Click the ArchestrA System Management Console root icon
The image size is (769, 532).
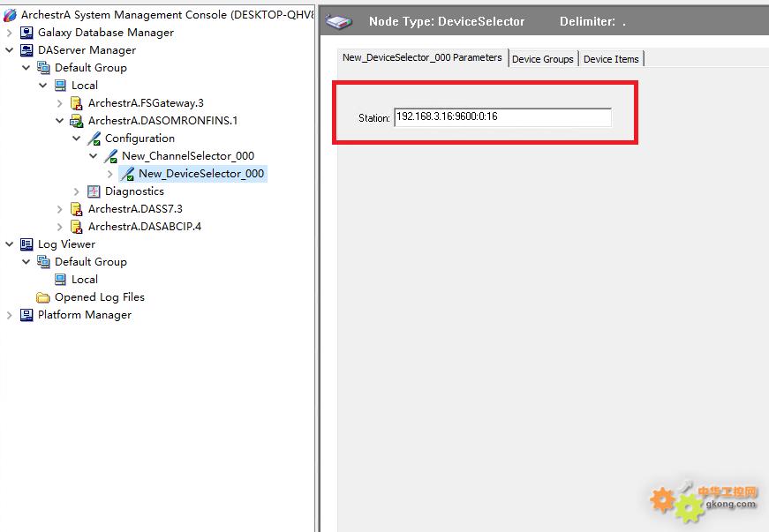(10, 15)
